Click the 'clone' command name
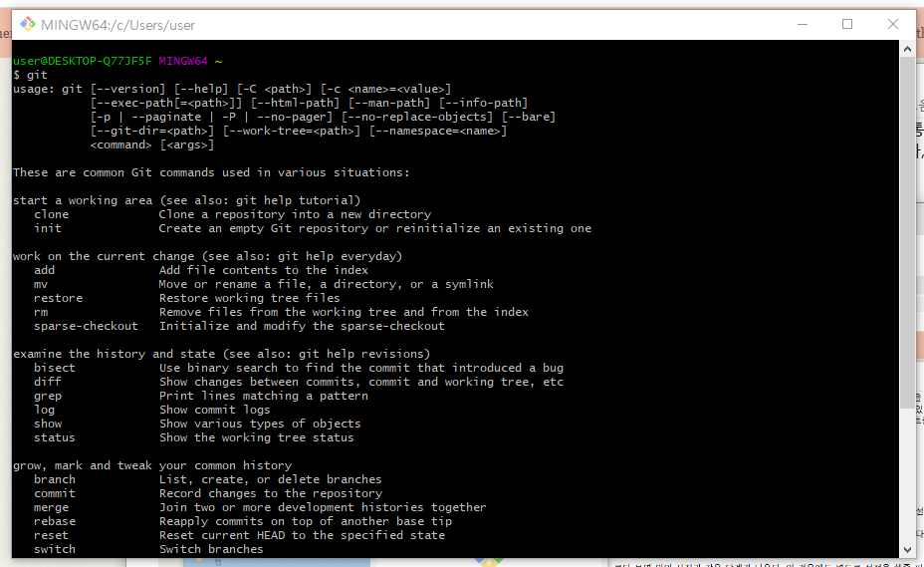The image size is (924, 567). coord(51,214)
